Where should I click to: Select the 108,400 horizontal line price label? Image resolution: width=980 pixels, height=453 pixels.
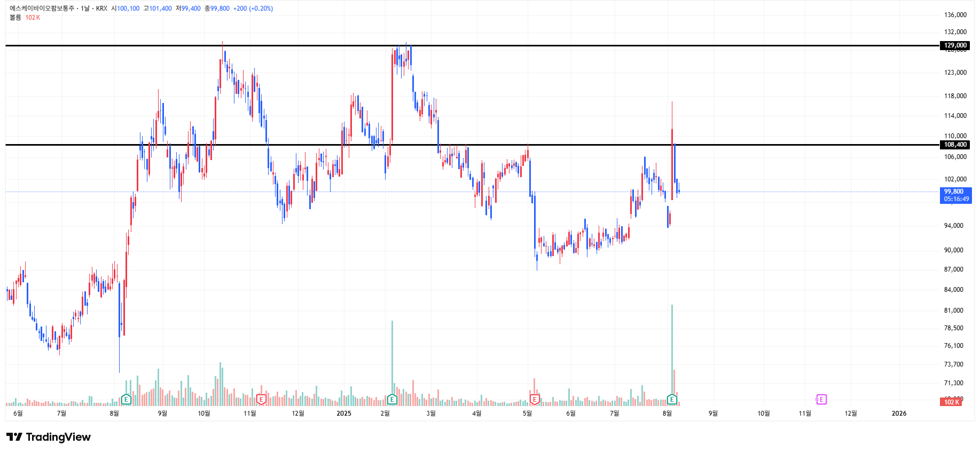pyautogui.click(x=955, y=145)
